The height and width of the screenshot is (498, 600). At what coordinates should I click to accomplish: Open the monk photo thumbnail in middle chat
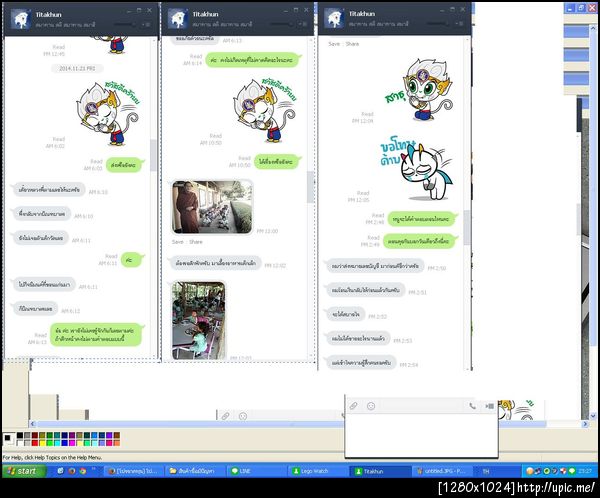pos(212,207)
